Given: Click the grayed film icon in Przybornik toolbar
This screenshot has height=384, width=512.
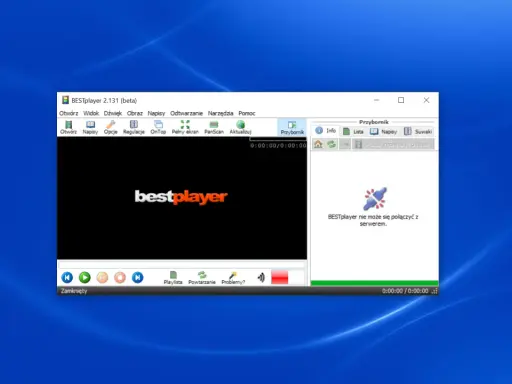Looking at the screenshot, I should (x=358, y=144).
